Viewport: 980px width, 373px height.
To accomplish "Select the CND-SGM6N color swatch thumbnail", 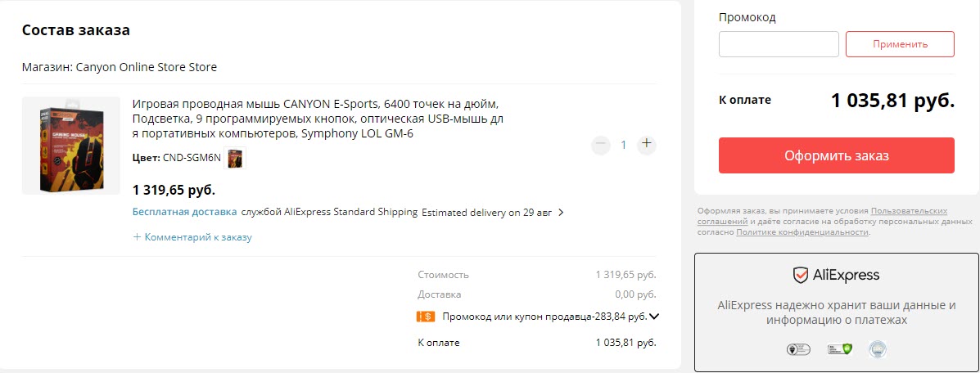I will click(235, 158).
